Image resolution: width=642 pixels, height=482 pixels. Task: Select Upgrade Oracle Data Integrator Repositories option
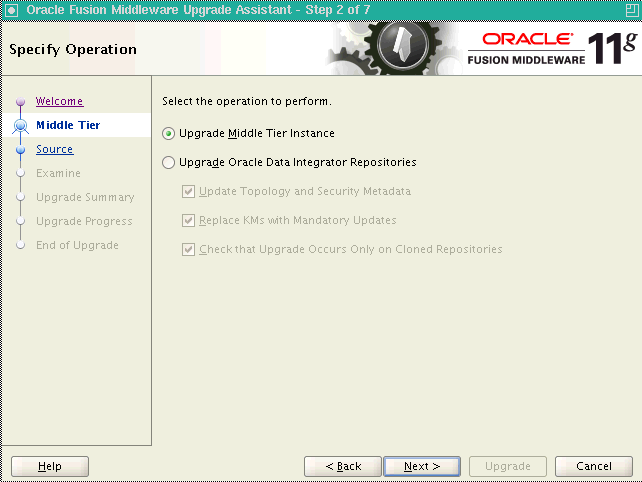pos(168,163)
